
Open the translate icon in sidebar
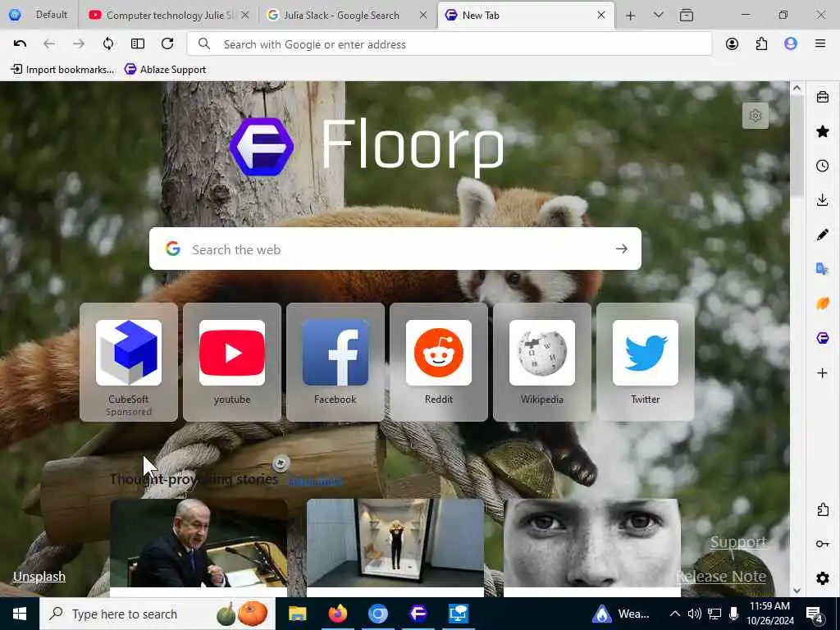pos(822,269)
